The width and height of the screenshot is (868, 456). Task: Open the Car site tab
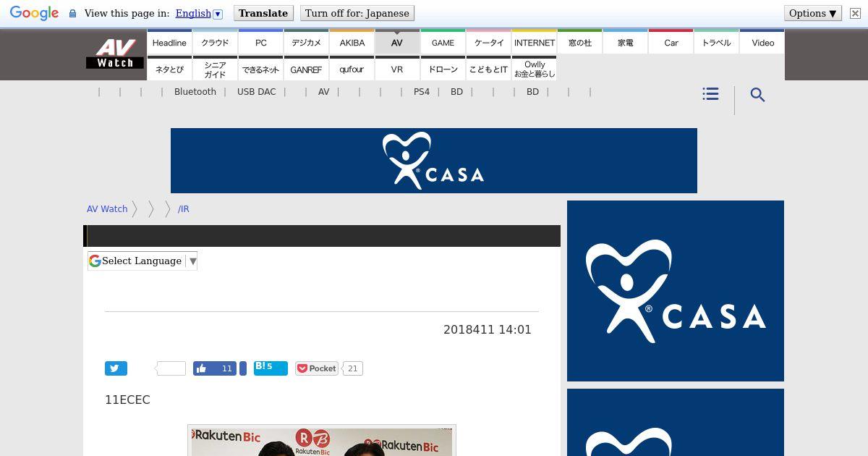(671, 43)
